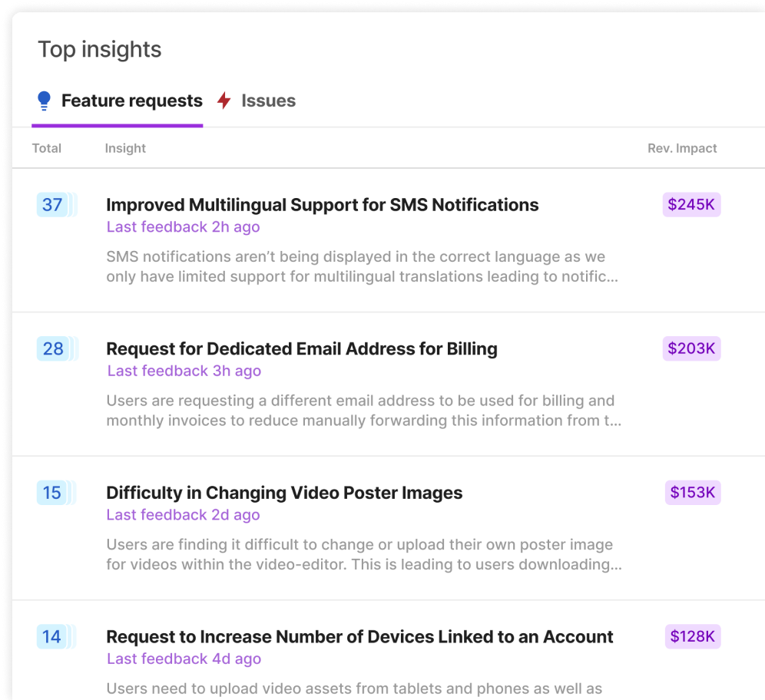Open the Dedicated Email Address for Billing insight
Viewport: 765px width, 700px height.
pos(302,348)
